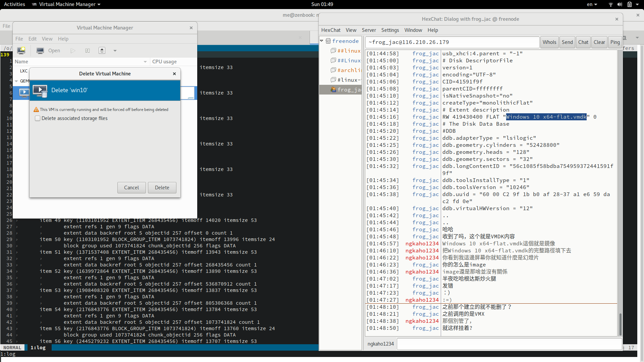The width and height of the screenshot is (644, 362).
Task: Open Help menu in Virtual Machine Manager
Action: (63, 39)
